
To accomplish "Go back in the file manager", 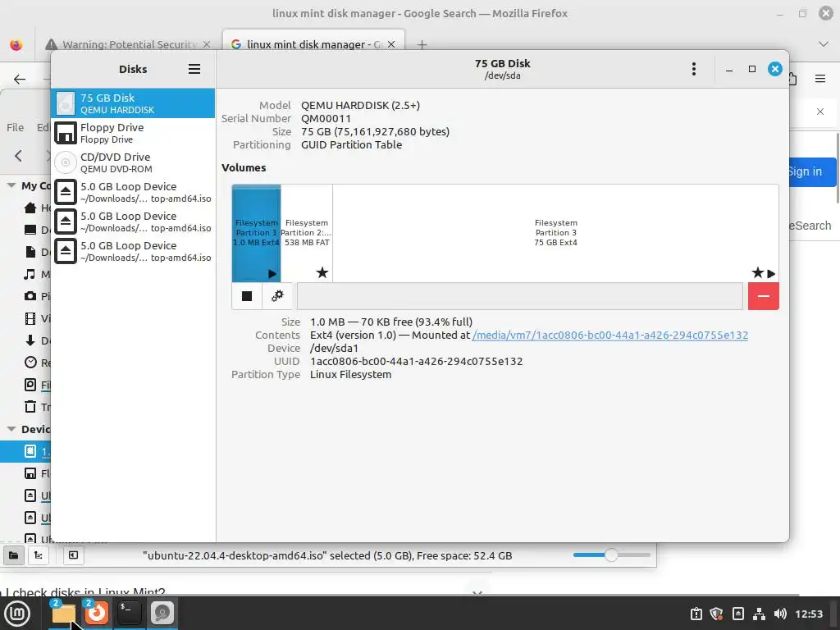I will coord(19,156).
